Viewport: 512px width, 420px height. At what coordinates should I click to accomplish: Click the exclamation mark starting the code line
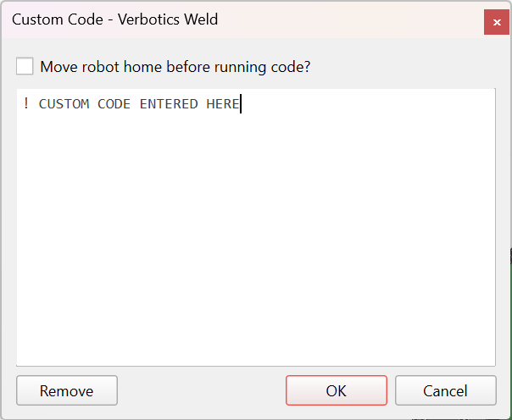click(x=26, y=103)
